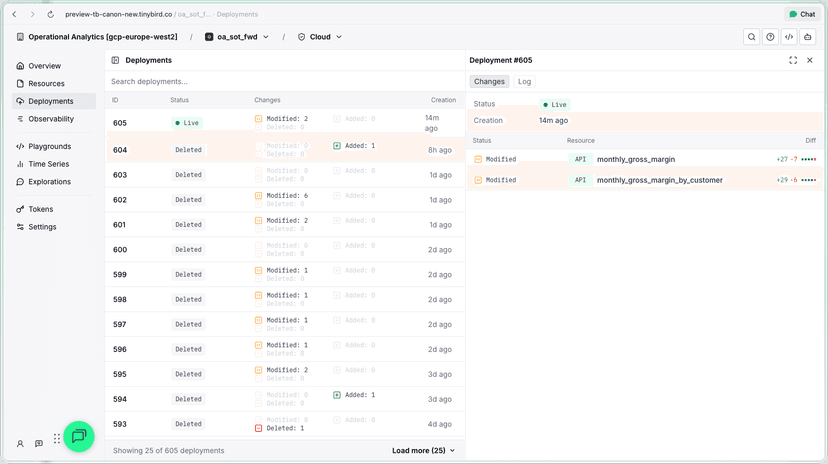Open Time Series in the sidebar

pyautogui.click(x=54, y=164)
